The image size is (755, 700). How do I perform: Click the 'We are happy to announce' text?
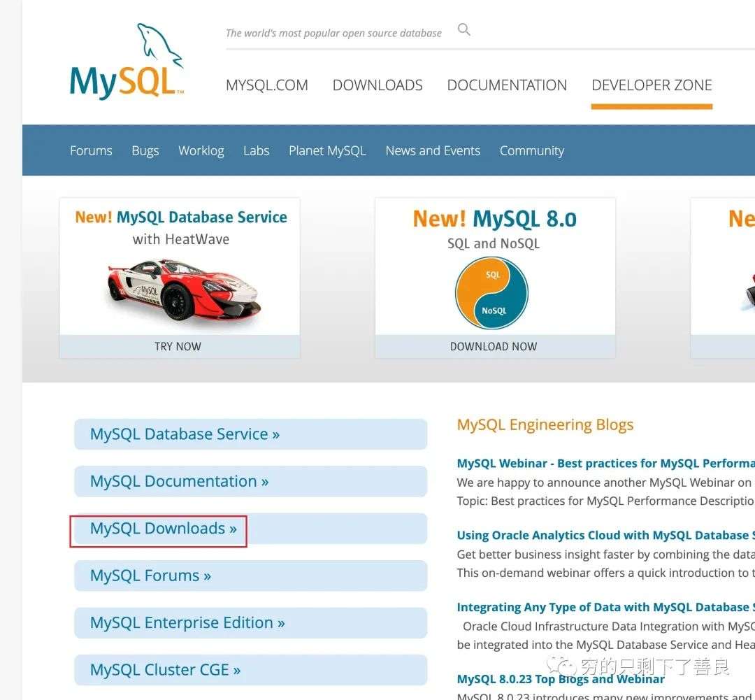point(604,483)
